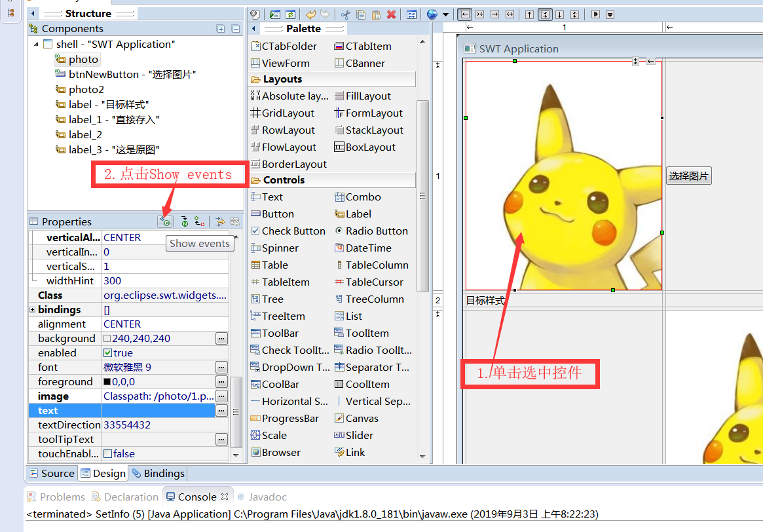Collapse the Palette panel arrow

(x=253, y=29)
